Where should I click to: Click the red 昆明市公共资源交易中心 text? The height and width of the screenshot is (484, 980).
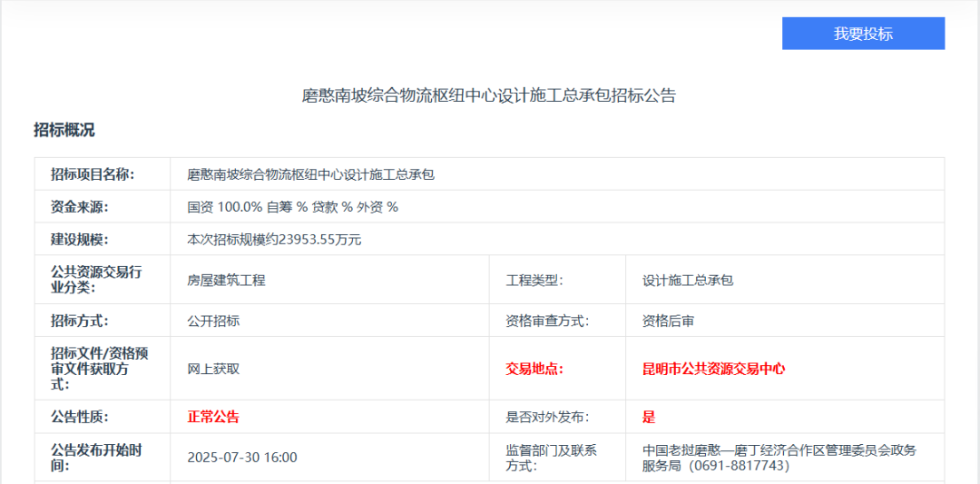pos(713,369)
